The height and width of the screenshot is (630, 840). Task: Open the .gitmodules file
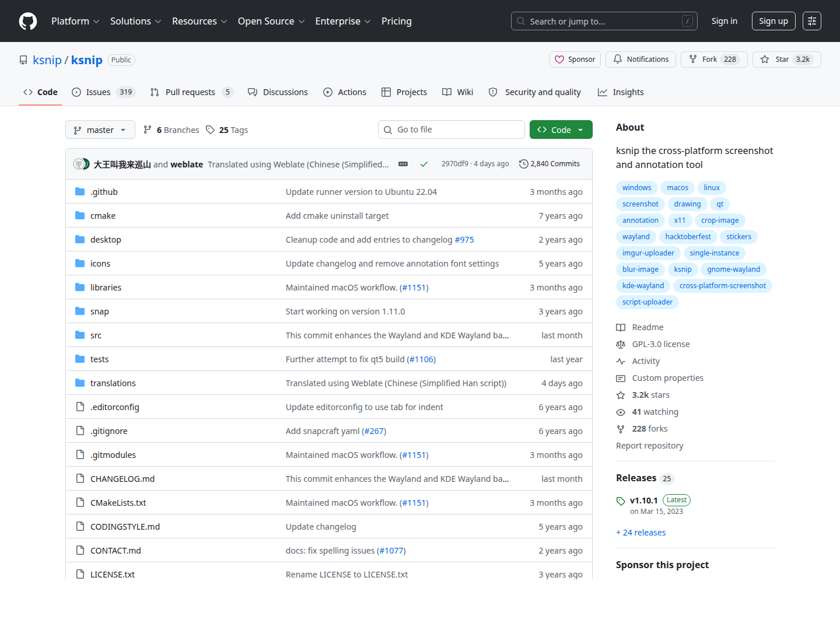click(113, 455)
